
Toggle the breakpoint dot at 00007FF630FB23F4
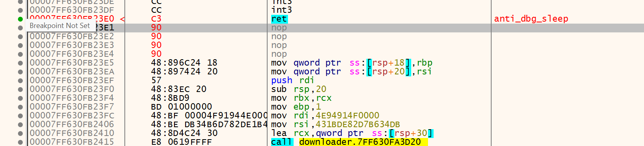pyautogui.click(x=20, y=98)
